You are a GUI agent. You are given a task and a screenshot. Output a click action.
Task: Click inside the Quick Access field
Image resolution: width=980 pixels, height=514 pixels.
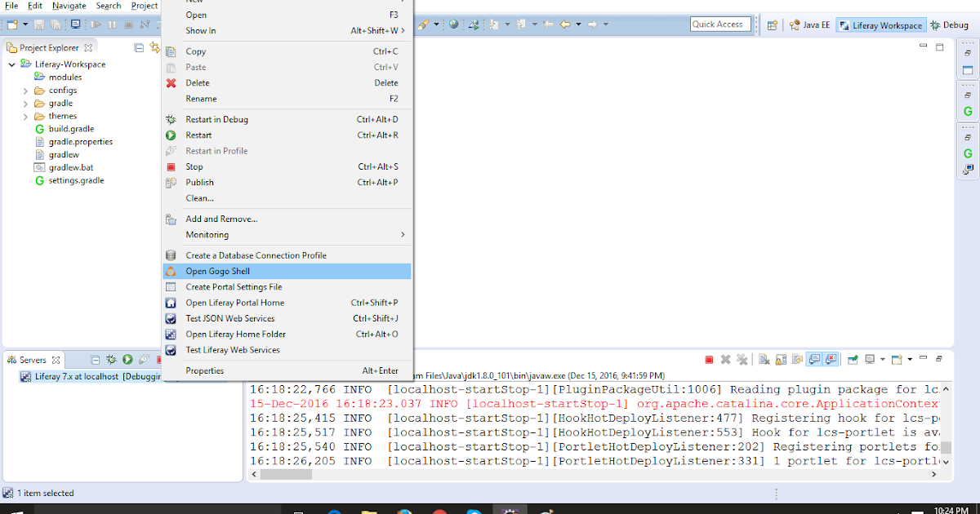(719, 24)
